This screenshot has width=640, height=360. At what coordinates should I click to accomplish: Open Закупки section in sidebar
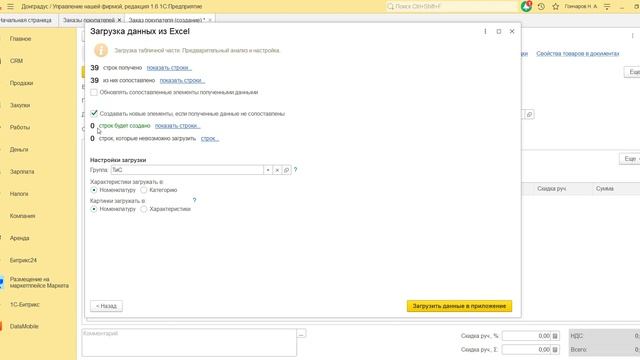coord(20,105)
